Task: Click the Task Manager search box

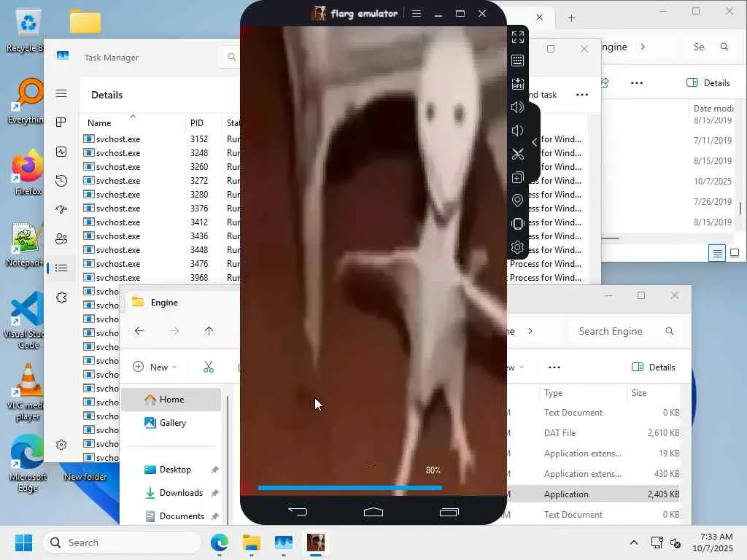Action: [x=230, y=57]
